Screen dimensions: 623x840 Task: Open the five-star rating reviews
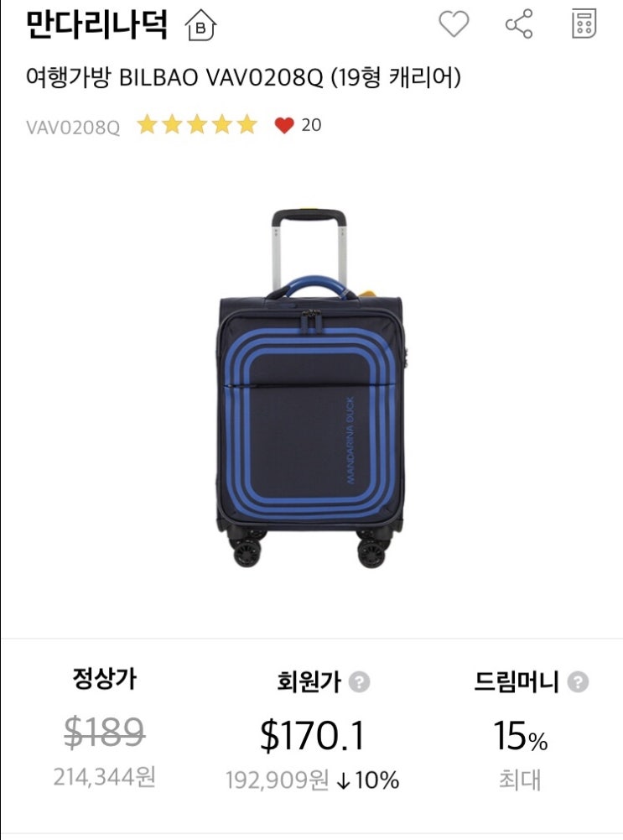coord(197,125)
